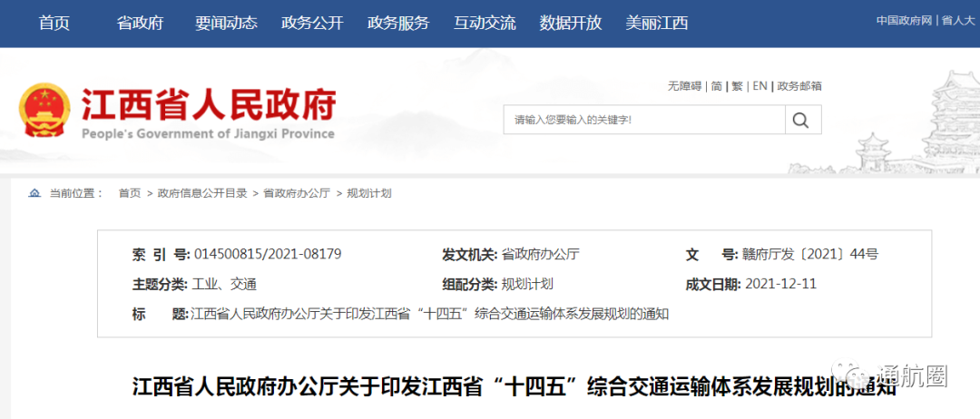Visit the 省人大 link

(x=958, y=20)
